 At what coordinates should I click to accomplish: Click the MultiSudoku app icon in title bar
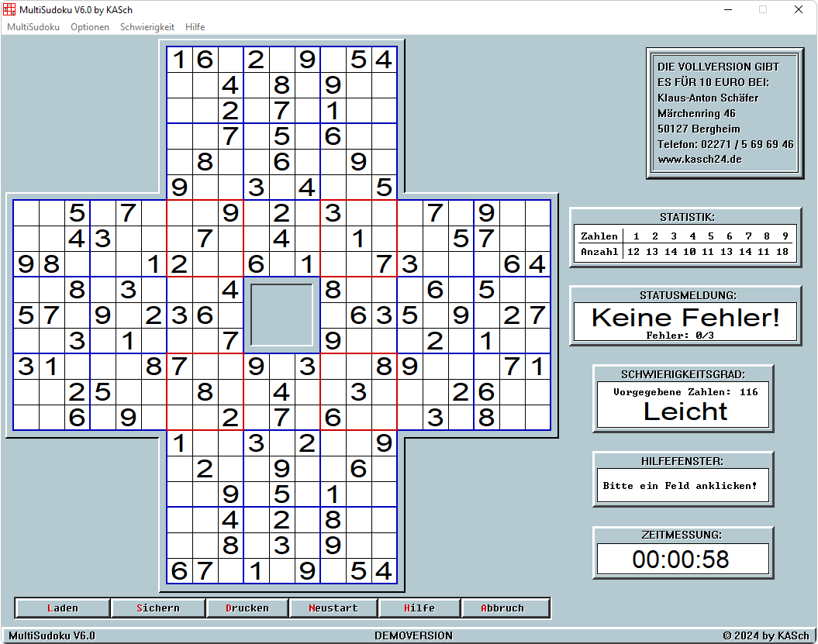click(x=9, y=9)
